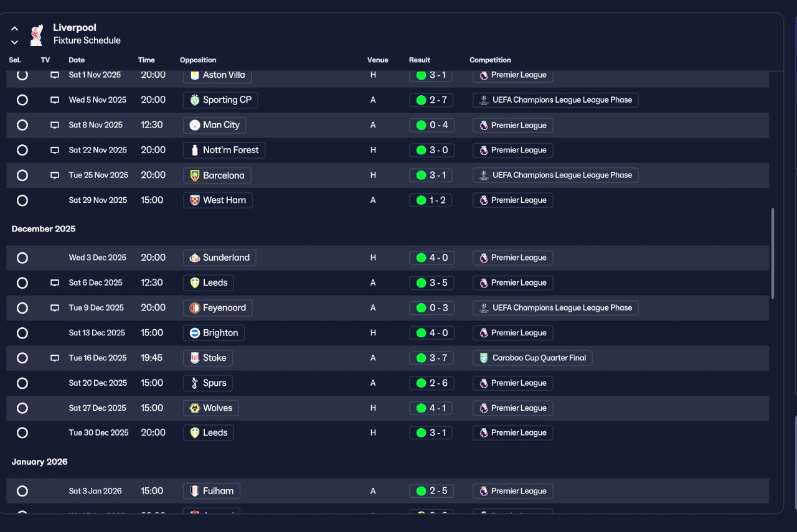Click Feyenoord club badge icon
Viewport: 797px width, 532px height.
[195, 308]
